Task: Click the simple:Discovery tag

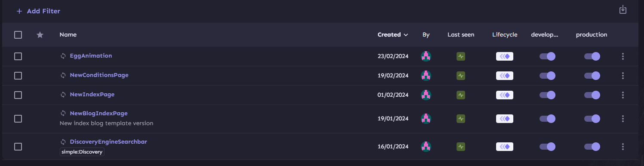Action: point(82,152)
